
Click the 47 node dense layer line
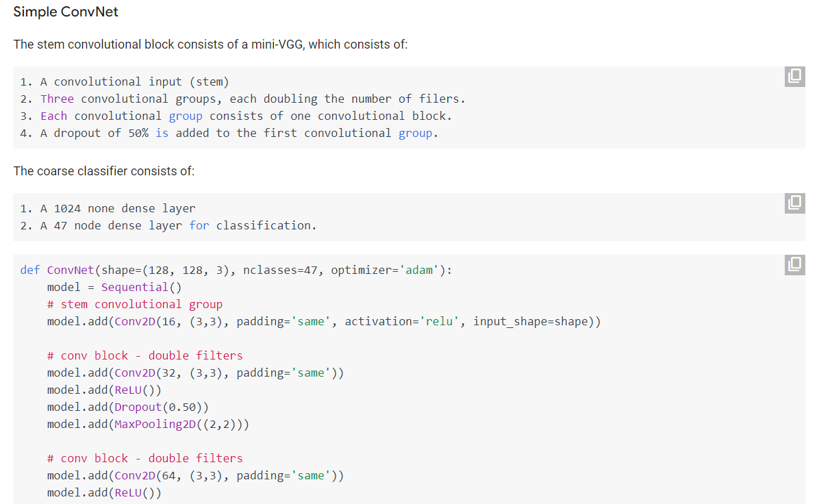(168, 225)
